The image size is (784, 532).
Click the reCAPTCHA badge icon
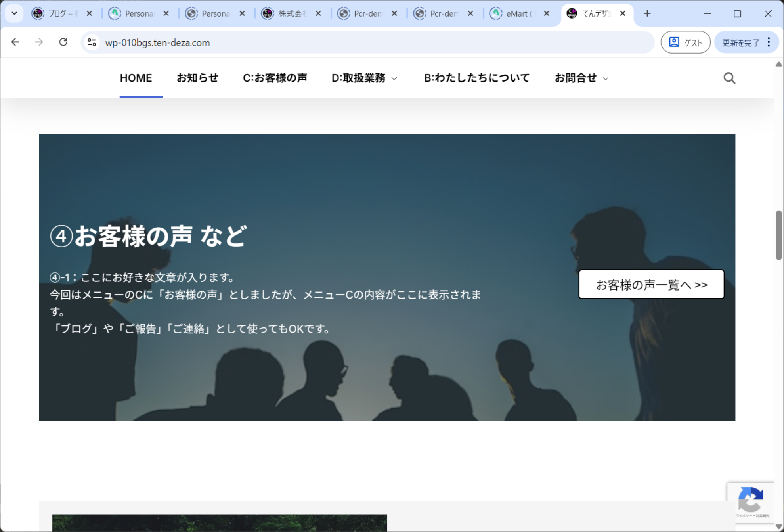(750, 500)
